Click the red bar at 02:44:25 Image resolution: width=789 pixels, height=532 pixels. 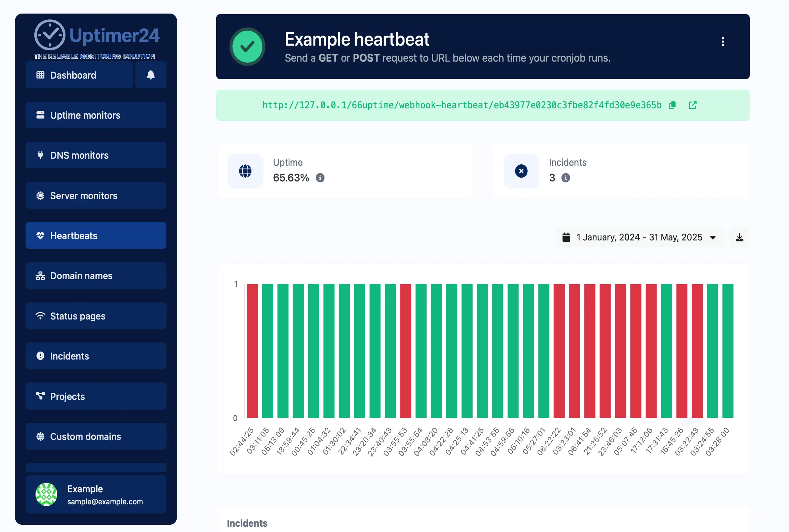click(252, 351)
